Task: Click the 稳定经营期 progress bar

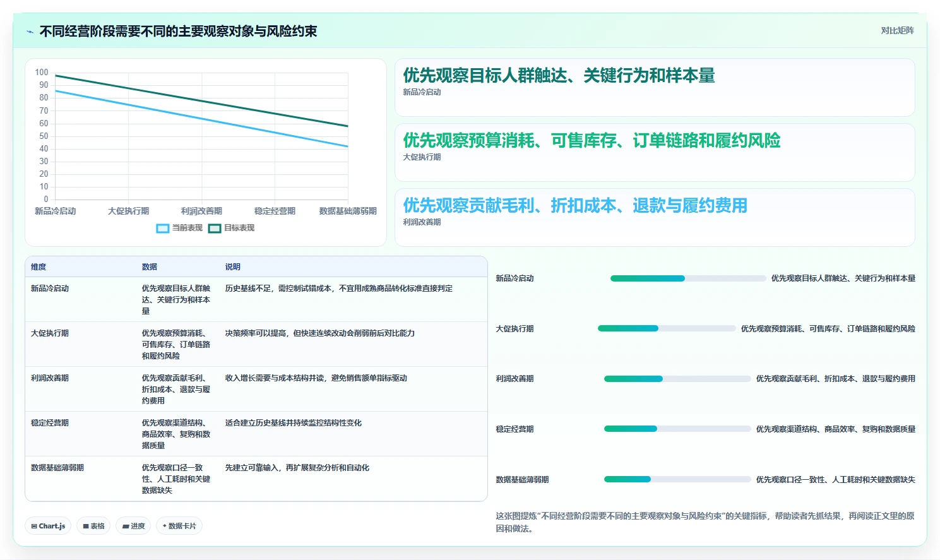Action: 677,429
